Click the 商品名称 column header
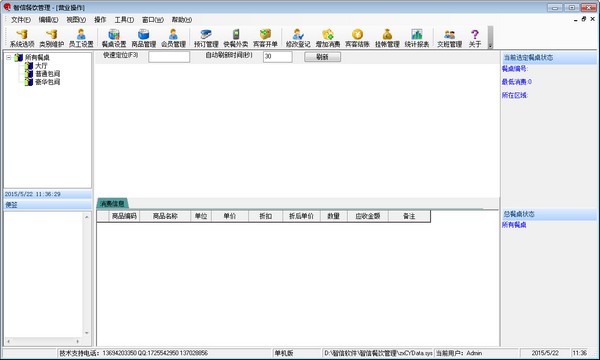Image resolution: width=600 pixels, height=360 pixels. tap(165, 216)
